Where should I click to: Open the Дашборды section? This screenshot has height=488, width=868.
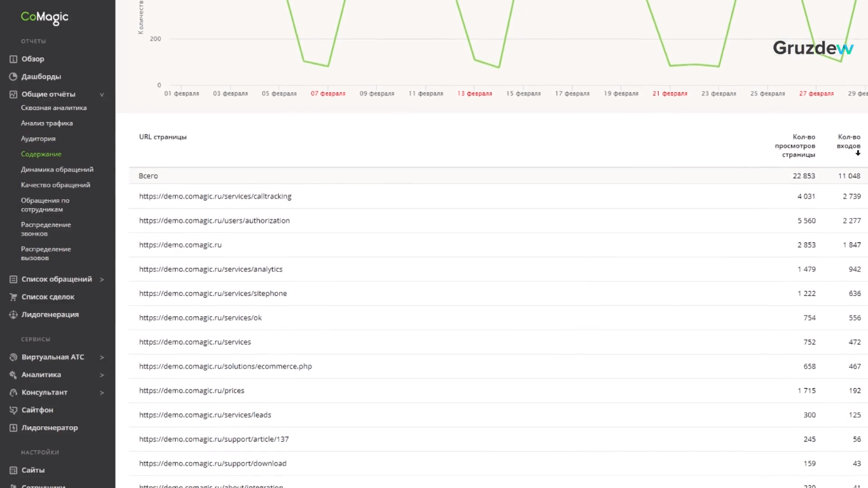tap(41, 77)
